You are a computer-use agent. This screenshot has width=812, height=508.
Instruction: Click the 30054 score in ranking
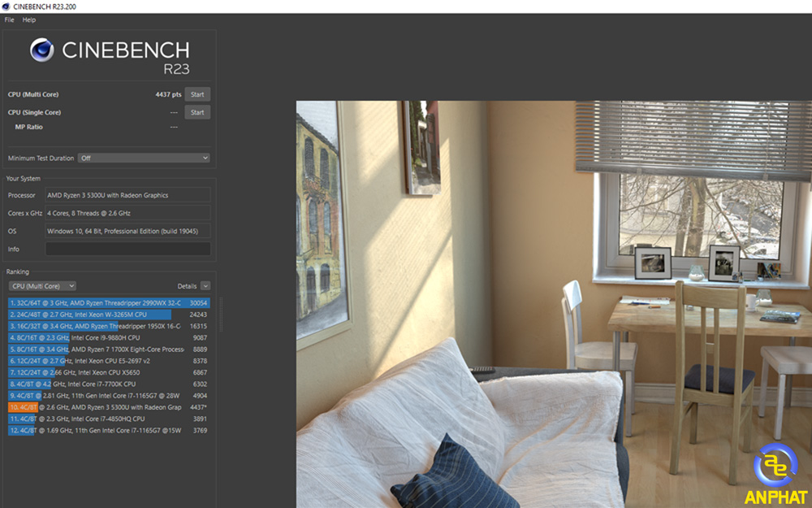point(198,302)
